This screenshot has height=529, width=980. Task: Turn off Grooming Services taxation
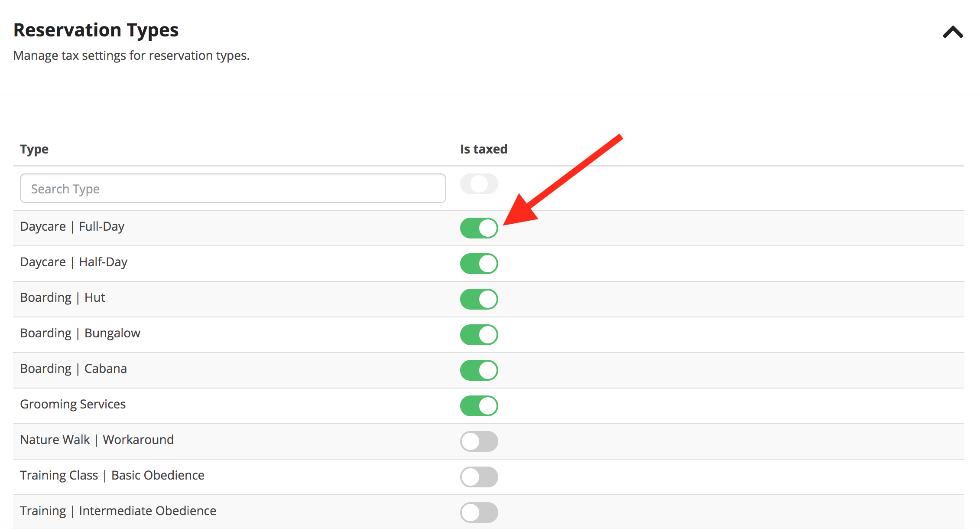pyautogui.click(x=479, y=406)
